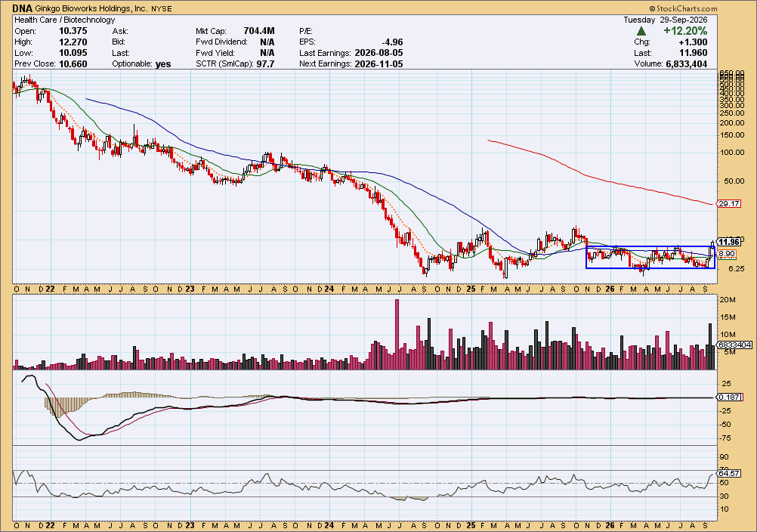Click the year 25 label under price chart
This screenshot has height=532, width=757.
click(471, 289)
